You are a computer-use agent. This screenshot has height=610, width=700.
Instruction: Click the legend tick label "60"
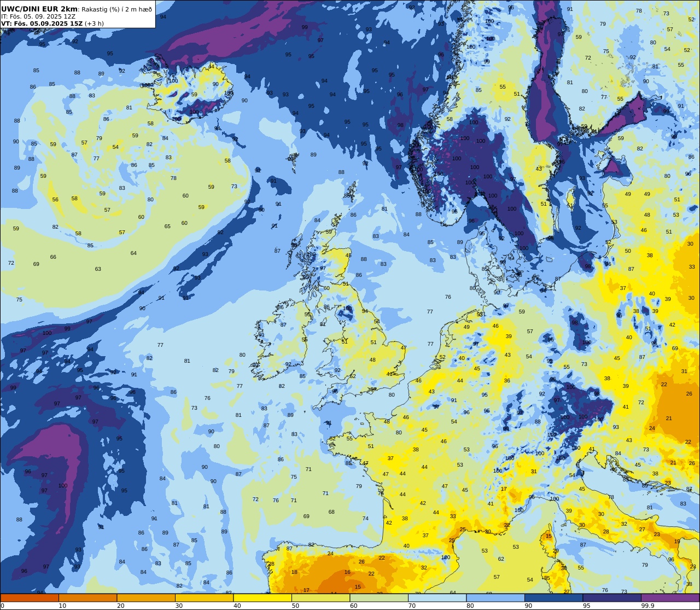click(354, 606)
